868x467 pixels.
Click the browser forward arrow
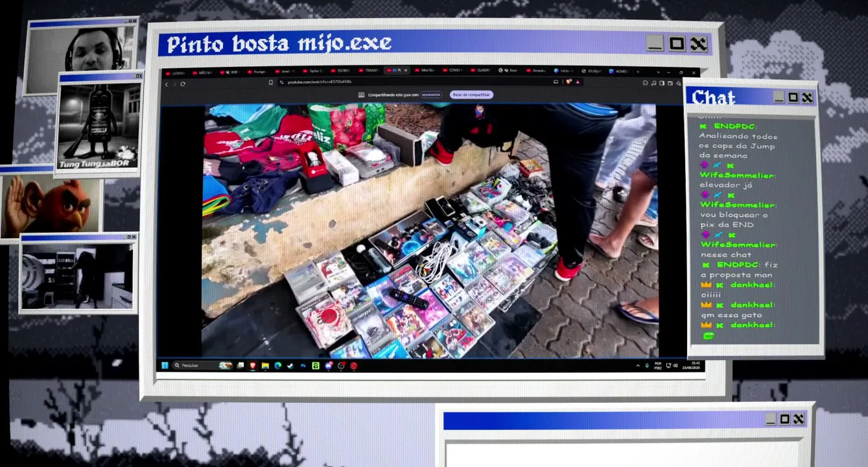point(174,84)
